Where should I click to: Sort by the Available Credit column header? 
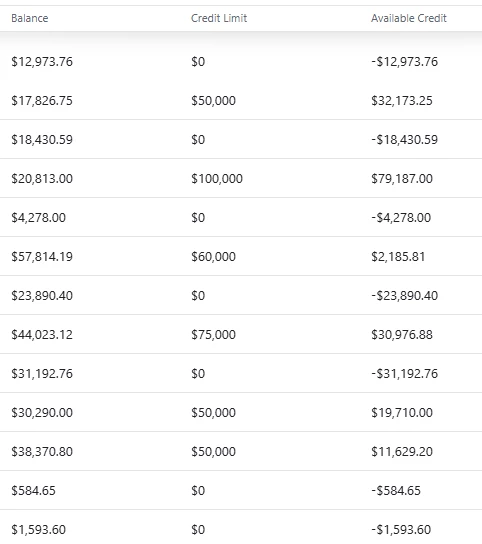point(409,18)
